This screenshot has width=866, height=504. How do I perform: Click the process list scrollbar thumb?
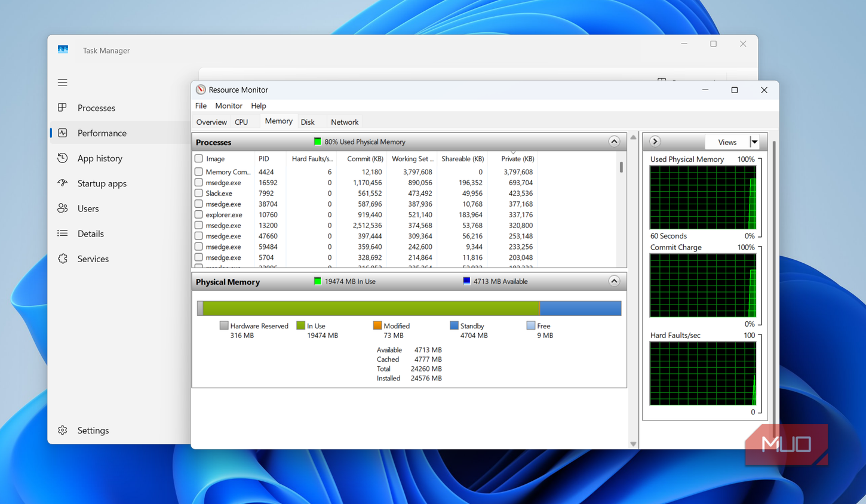(621, 167)
